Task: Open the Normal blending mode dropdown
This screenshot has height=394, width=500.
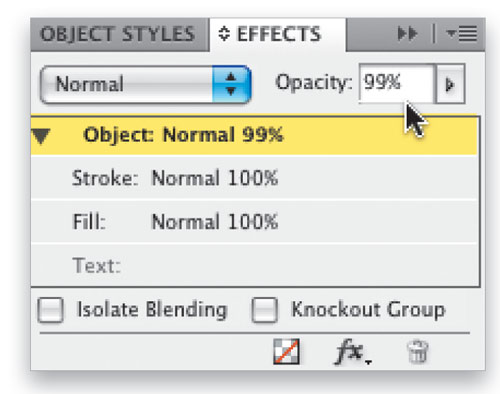Action: pyautogui.click(x=145, y=84)
